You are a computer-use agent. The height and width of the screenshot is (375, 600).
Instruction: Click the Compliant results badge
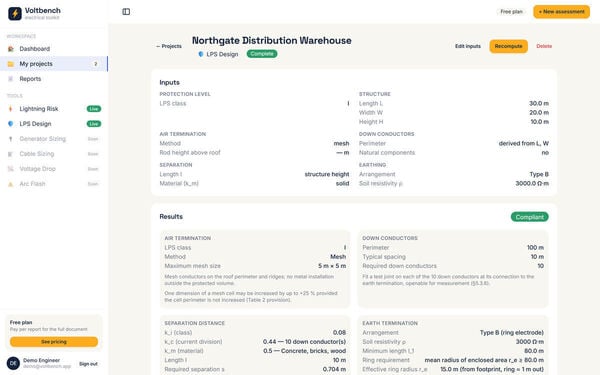529,217
